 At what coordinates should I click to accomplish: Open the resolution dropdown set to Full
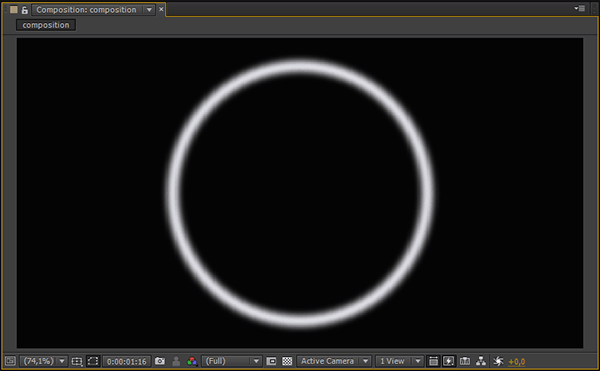tap(232, 361)
